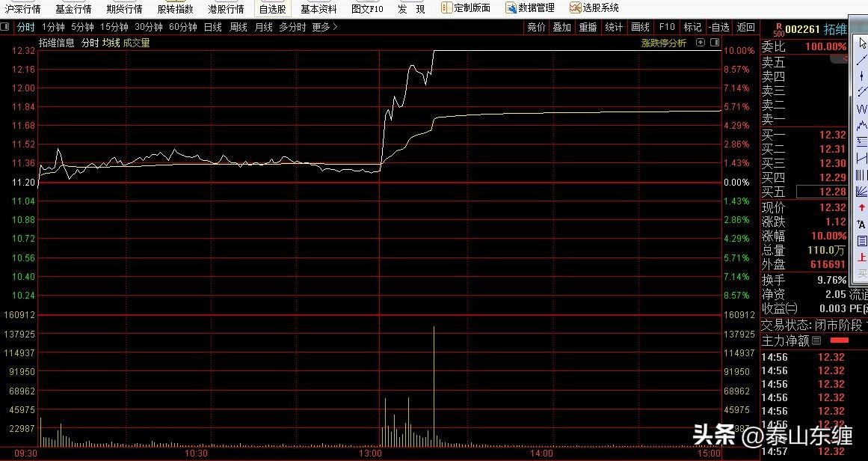Click the 竞价 button

pos(536,27)
